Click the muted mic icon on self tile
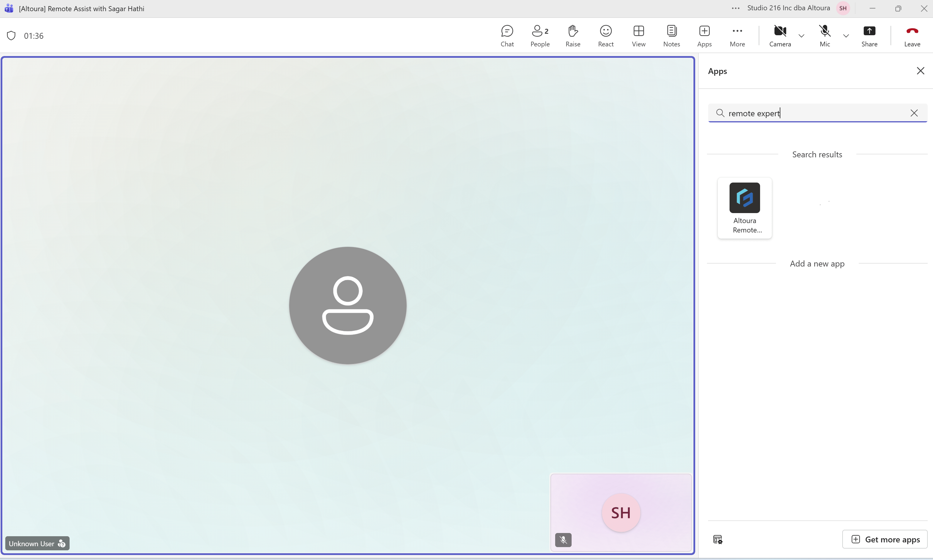 pyautogui.click(x=563, y=540)
